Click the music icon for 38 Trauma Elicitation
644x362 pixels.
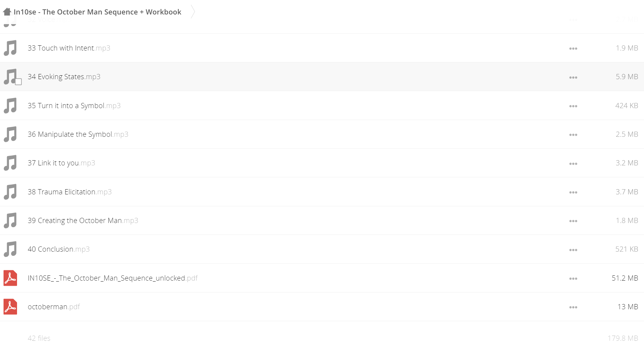(10, 192)
